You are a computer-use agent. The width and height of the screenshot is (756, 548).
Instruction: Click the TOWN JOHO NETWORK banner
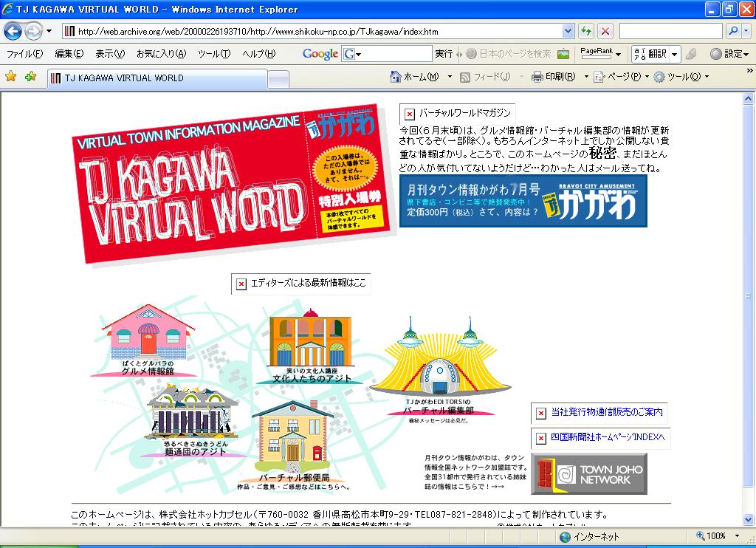pos(588,473)
